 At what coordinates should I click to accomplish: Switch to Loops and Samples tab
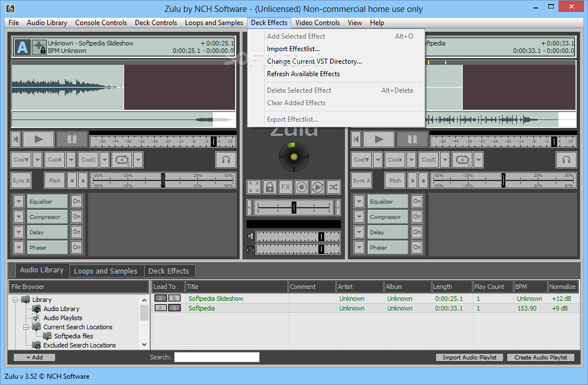pos(106,271)
